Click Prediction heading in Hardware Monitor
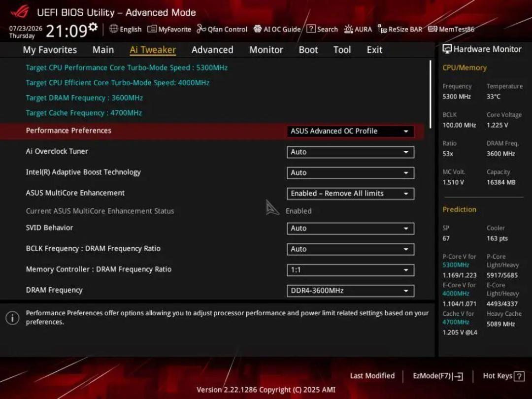This screenshot has height=399, width=532. pos(460,209)
